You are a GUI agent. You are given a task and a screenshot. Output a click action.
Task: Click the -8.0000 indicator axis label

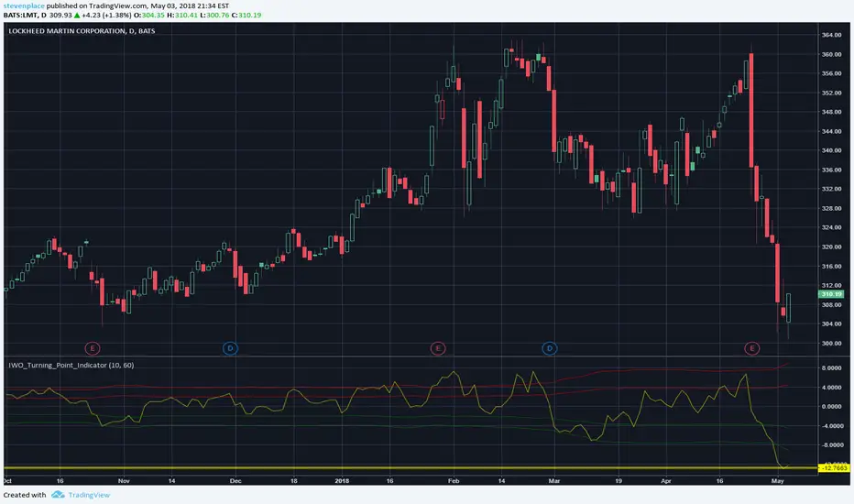831,445
